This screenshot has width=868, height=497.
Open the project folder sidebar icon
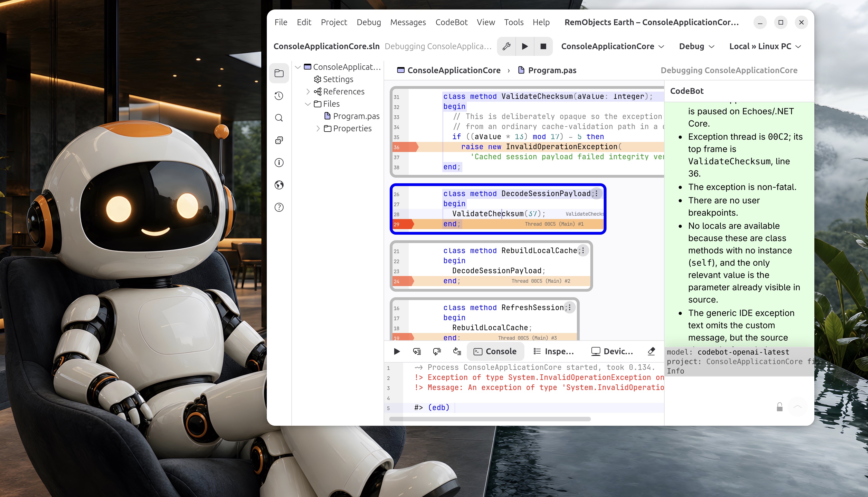point(279,73)
